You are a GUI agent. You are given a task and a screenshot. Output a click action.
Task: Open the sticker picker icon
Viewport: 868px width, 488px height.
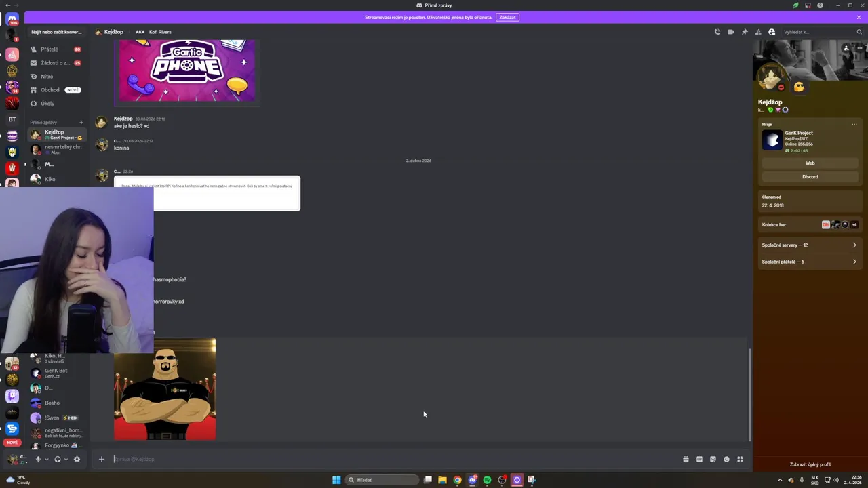713,459
